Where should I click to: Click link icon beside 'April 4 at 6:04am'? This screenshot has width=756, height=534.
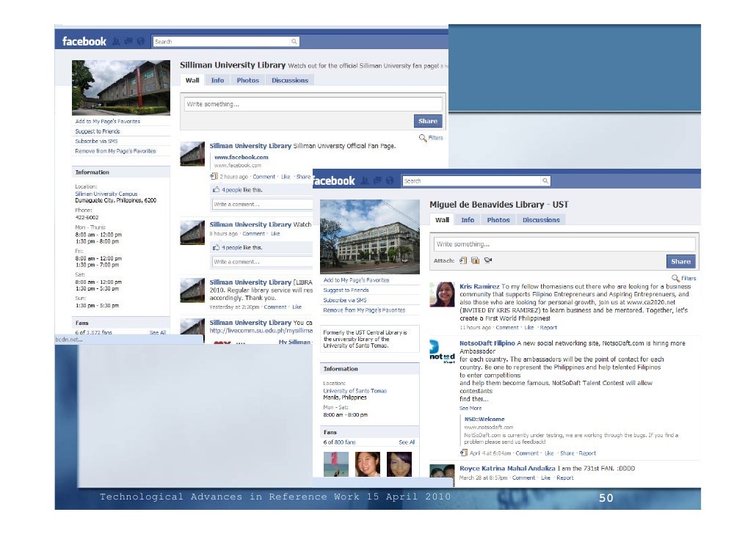click(x=464, y=453)
